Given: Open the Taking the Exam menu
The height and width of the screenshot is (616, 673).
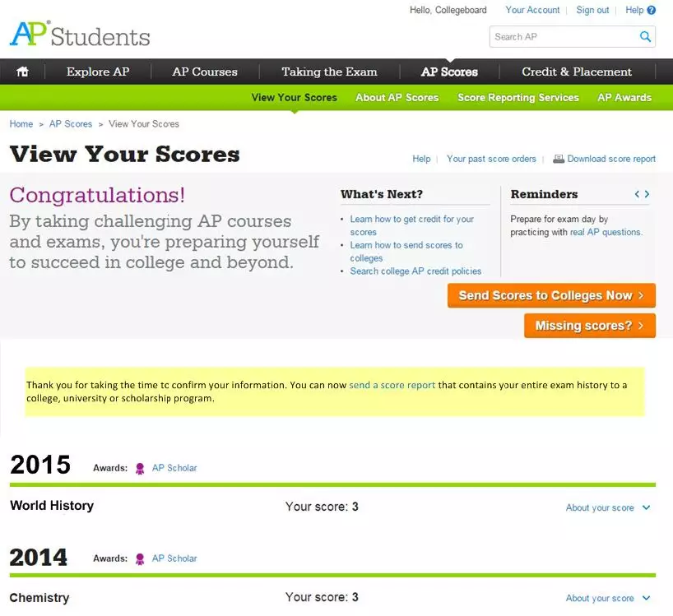Looking at the screenshot, I should coord(329,72).
